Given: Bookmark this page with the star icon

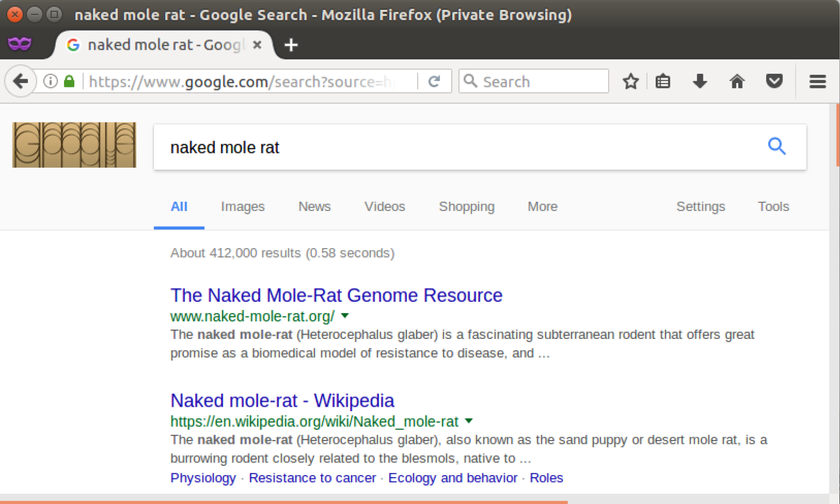Looking at the screenshot, I should [x=631, y=81].
